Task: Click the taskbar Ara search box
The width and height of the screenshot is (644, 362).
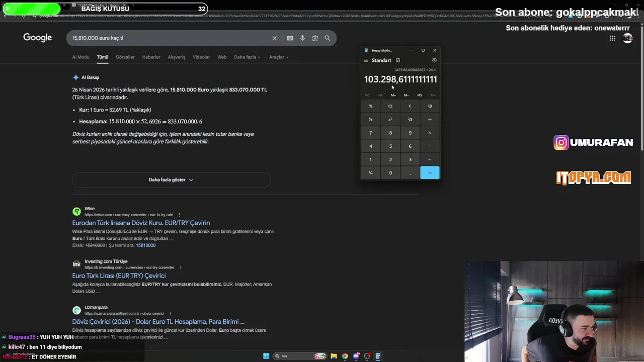Action: click(x=300, y=356)
